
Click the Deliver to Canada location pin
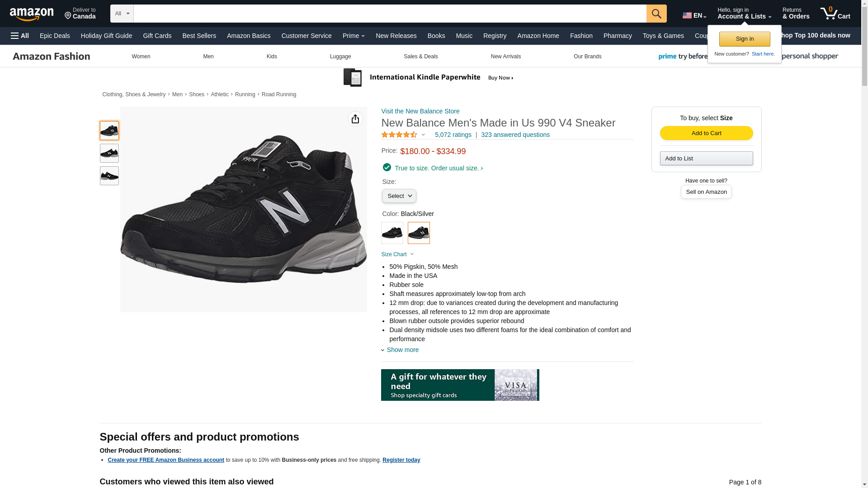tap(80, 14)
